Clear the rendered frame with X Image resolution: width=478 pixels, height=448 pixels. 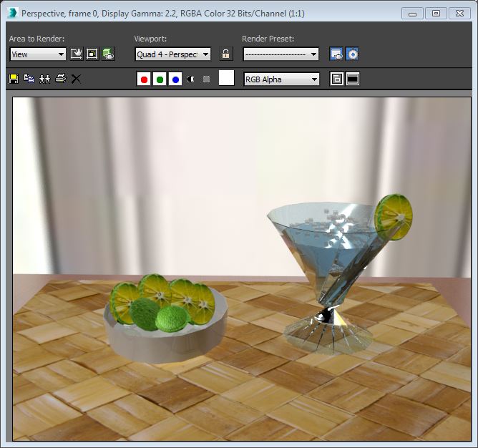pos(76,79)
